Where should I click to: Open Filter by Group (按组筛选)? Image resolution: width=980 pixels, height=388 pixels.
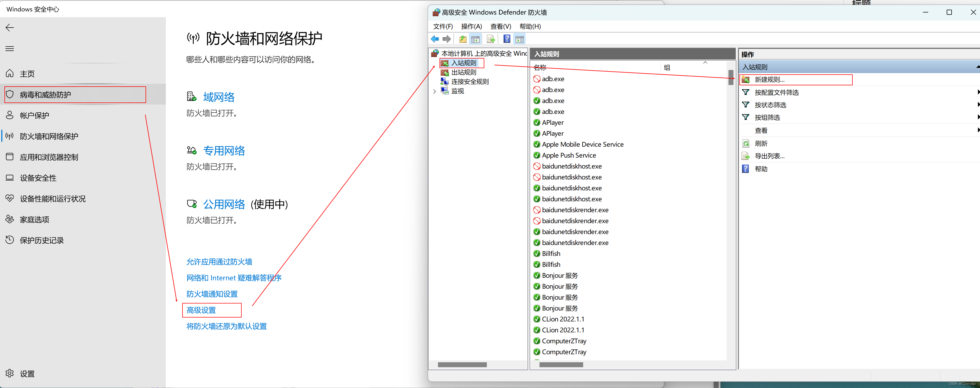(767, 118)
